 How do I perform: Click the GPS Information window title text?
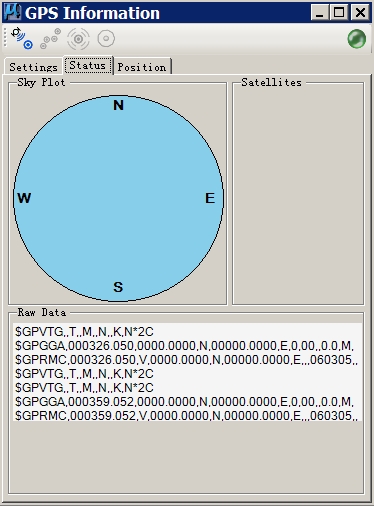92,13
